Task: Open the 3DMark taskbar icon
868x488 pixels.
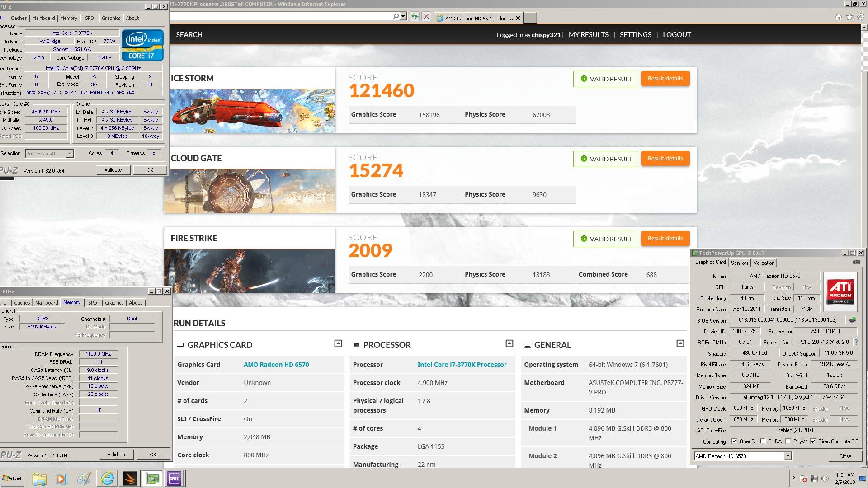Action: 130,479
